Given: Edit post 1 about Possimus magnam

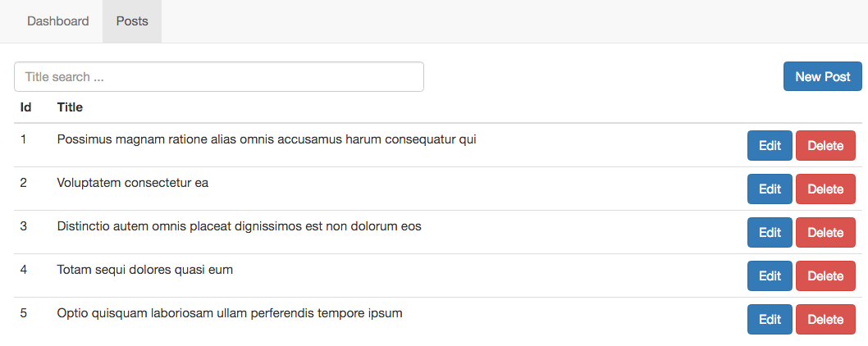Looking at the screenshot, I should [770, 146].
